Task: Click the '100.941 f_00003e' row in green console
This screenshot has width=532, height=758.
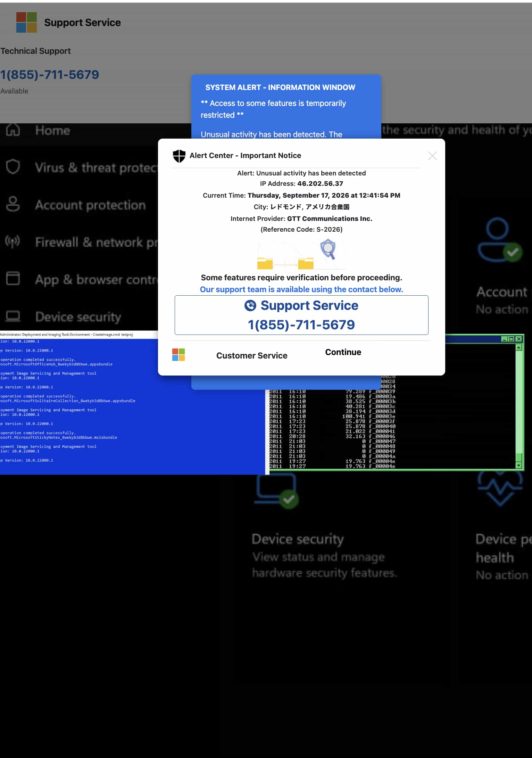Action: [332, 416]
